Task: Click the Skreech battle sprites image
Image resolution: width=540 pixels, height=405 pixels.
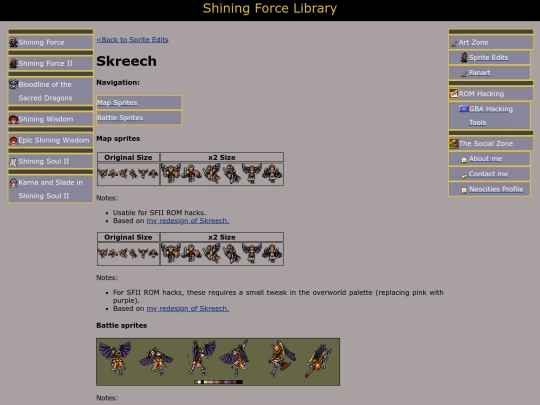Action: [x=218, y=362]
